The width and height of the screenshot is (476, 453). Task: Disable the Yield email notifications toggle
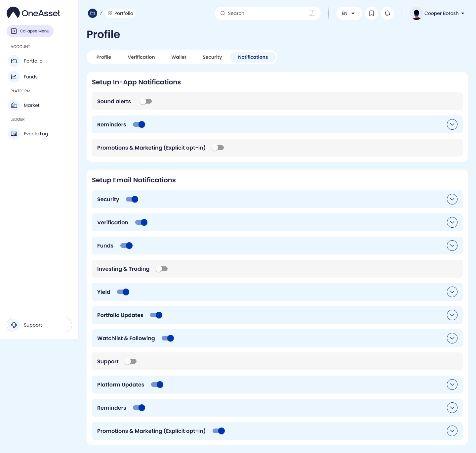123,292
